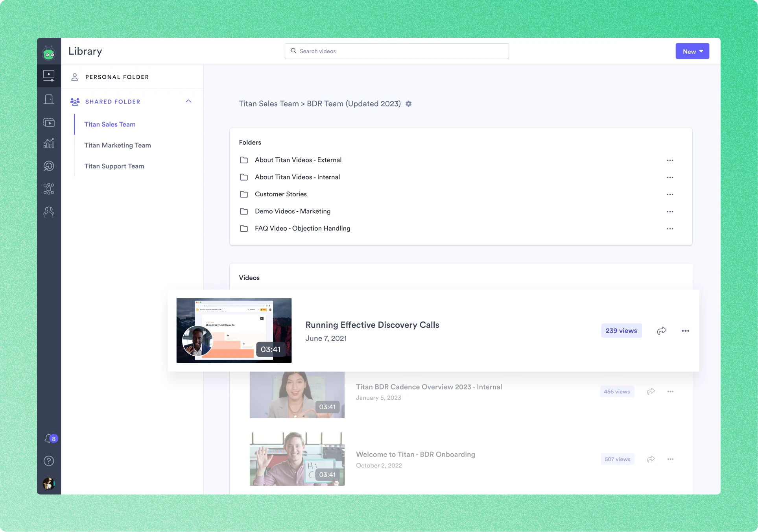Open About Titan Videos - Internal folder
Viewport: 758px width, 532px height.
[297, 177]
